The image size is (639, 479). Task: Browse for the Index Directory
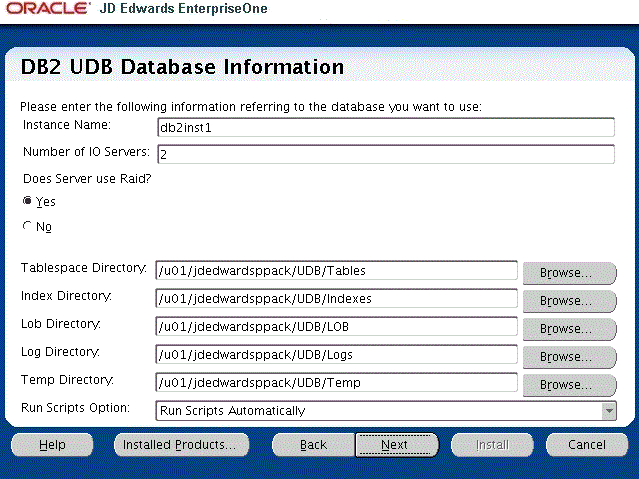[569, 301]
